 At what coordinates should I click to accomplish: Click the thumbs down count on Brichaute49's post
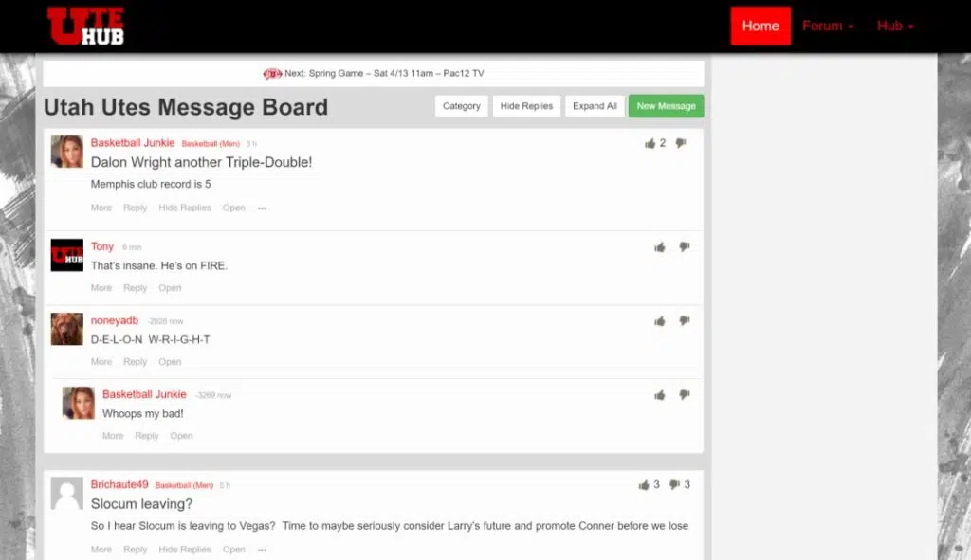click(686, 484)
